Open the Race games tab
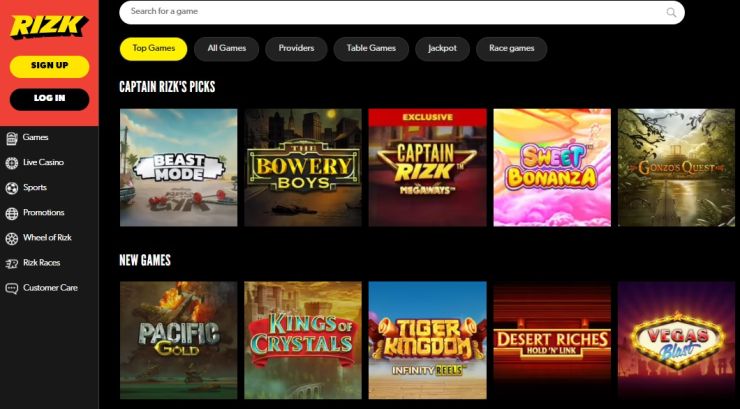The height and width of the screenshot is (409, 740). click(512, 49)
